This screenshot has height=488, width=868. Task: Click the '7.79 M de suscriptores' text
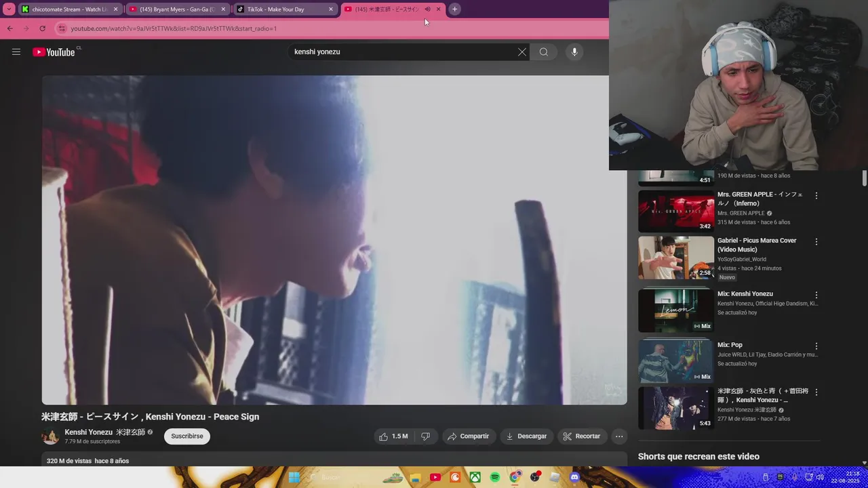[x=92, y=442]
